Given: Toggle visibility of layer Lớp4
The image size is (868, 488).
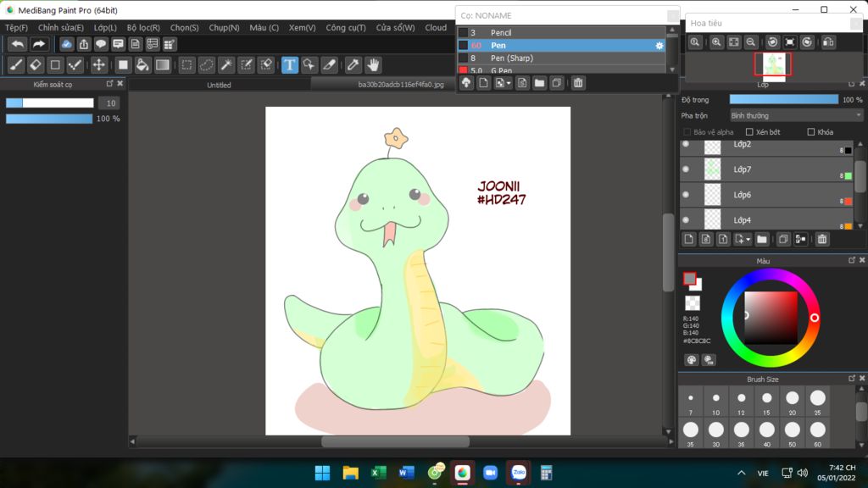Looking at the screenshot, I should click(x=686, y=220).
